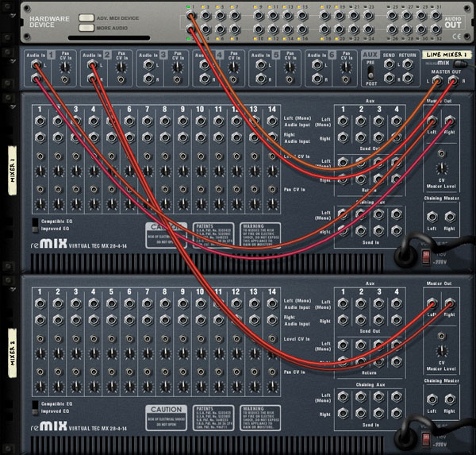Click Mixer 2 channel 14 Pan CV trim knob
The width and height of the screenshot is (476, 455).
[272, 386]
